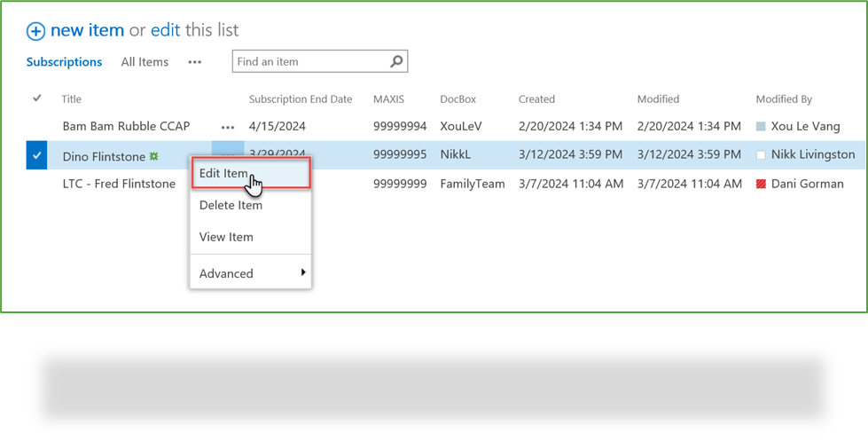The width and height of the screenshot is (868, 441).
Task: Click the XouLeV DocBox cell
Action: [461, 127]
